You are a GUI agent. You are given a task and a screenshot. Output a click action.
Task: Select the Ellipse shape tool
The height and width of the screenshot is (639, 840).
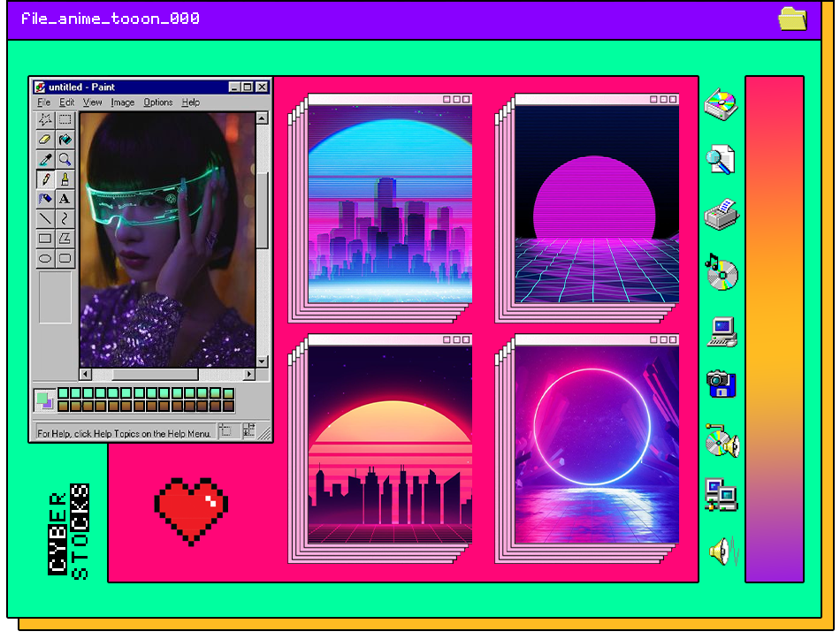coord(45,258)
